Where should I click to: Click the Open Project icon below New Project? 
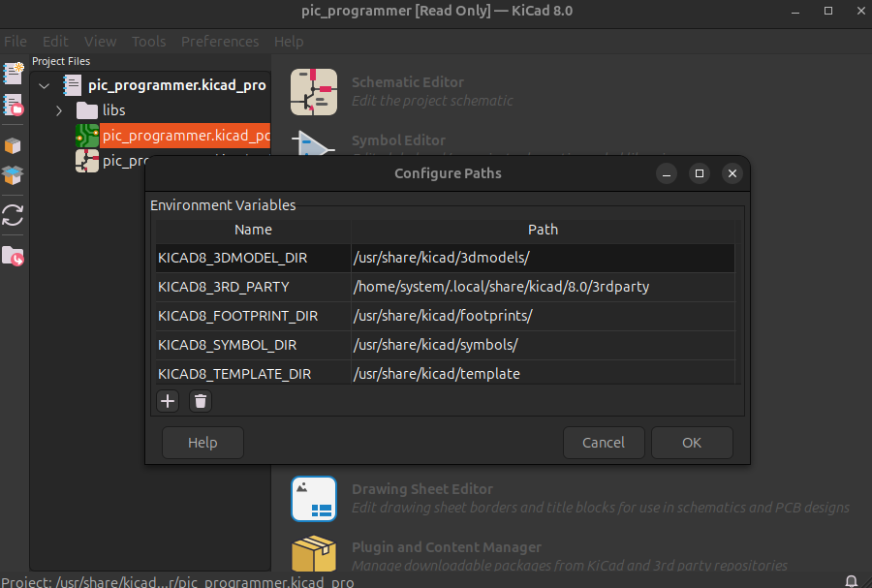click(13, 105)
